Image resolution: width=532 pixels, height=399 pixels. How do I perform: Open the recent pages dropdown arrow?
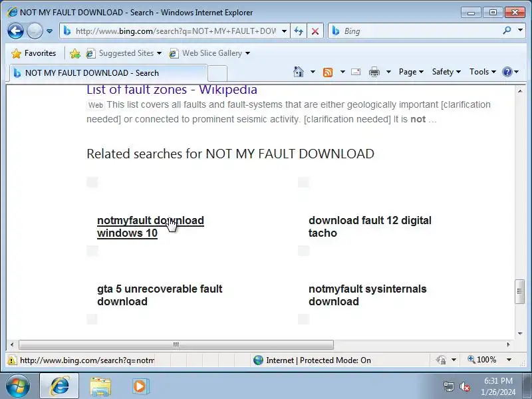coord(49,31)
